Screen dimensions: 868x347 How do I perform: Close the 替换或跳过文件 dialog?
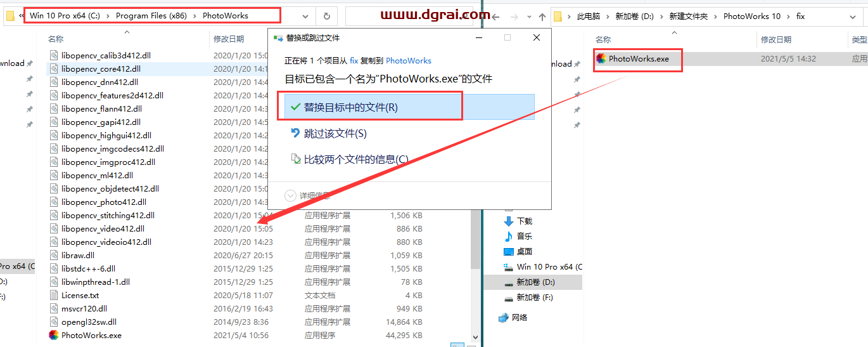[537, 38]
